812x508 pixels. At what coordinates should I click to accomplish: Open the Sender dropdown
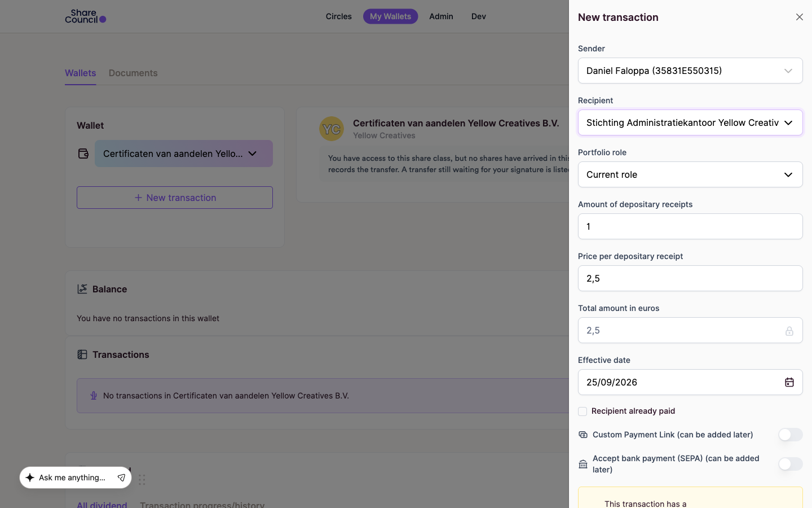(690, 71)
